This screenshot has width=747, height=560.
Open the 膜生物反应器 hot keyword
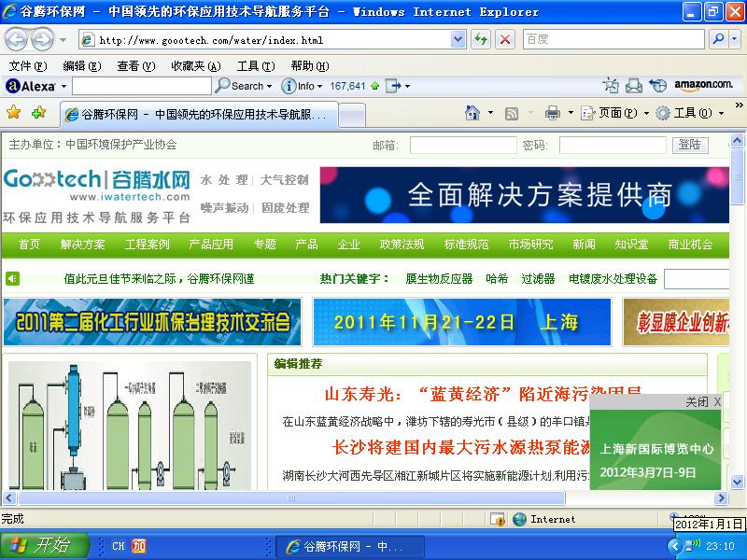tap(439, 278)
